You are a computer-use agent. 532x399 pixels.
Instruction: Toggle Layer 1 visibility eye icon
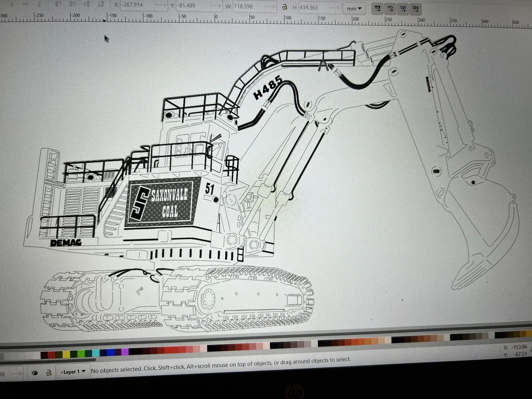[35, 373]
